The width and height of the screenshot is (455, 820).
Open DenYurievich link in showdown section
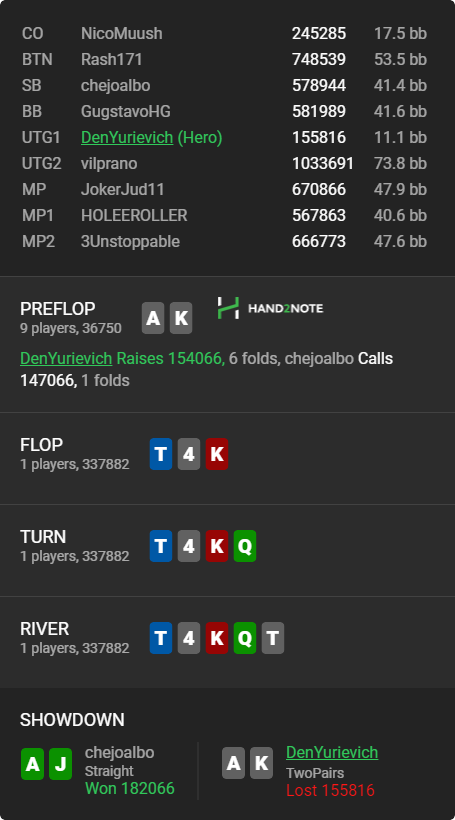click(x=332, y=753)
